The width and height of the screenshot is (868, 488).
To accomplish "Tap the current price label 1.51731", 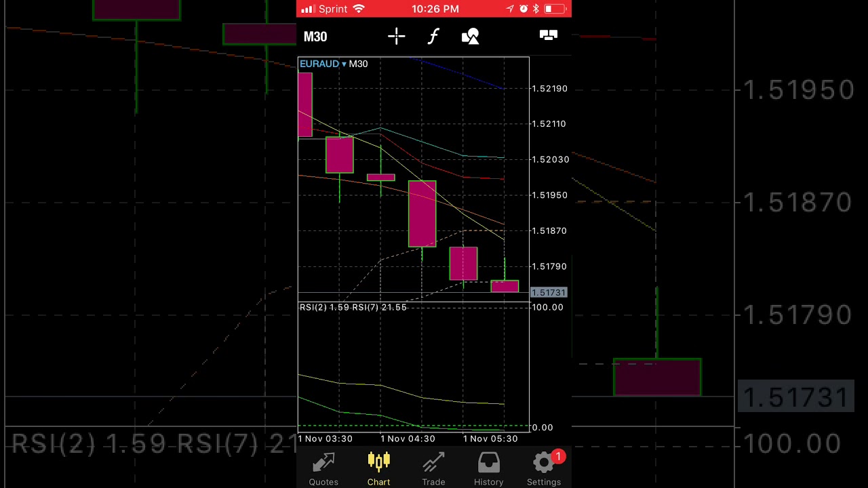I will tap(549, 292).
